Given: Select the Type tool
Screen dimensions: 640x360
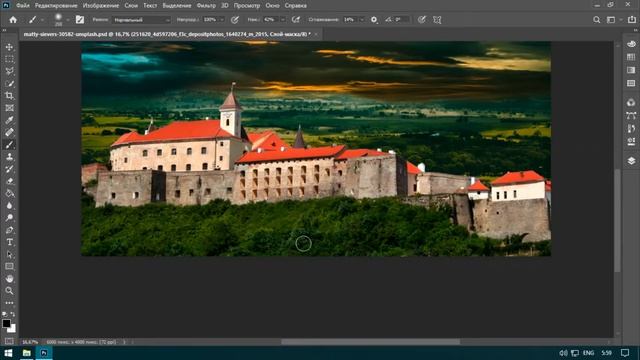Looking at the screenshot, I should [9, 242].
